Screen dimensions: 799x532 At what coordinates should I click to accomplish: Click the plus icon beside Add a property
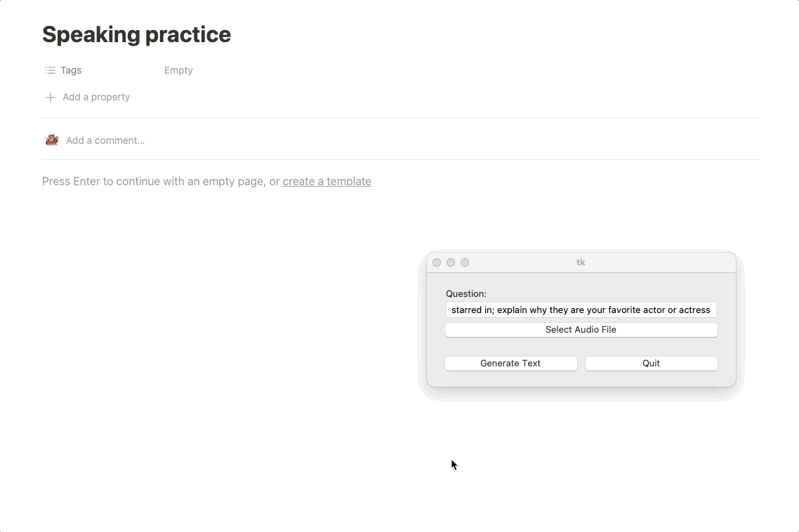[x=50, y=98]
